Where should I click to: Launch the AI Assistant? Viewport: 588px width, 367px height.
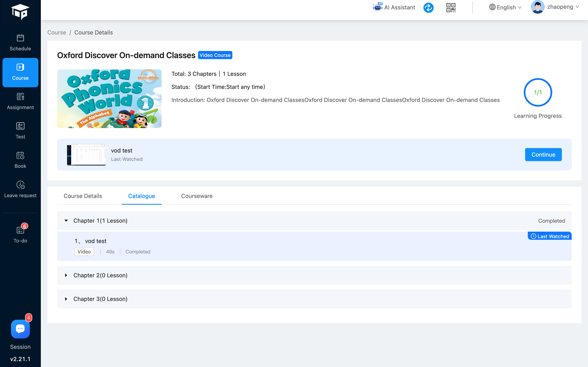coord(394,7)
